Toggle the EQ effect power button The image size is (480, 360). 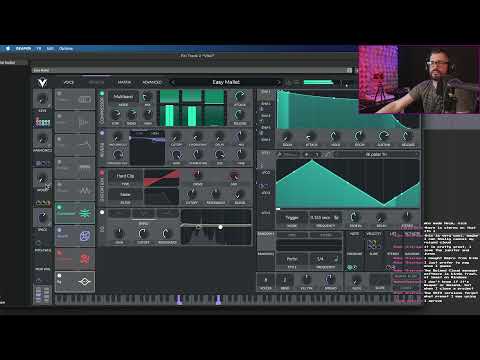coord(102,212)
